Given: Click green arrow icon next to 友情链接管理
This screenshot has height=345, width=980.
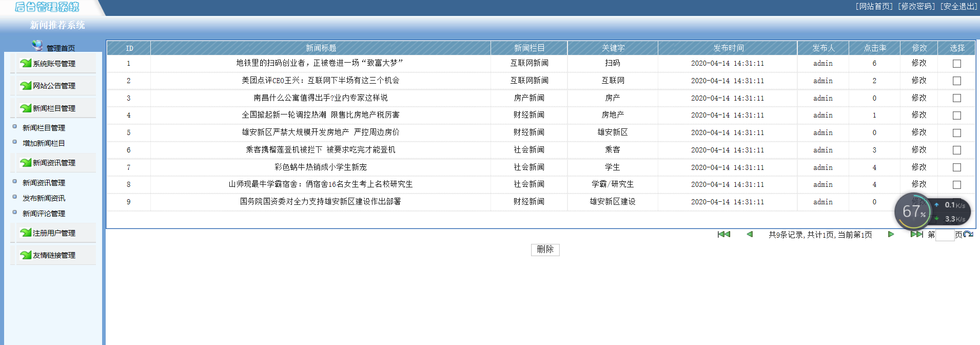Looking at the screenshot, I should (x=26, y=255).
